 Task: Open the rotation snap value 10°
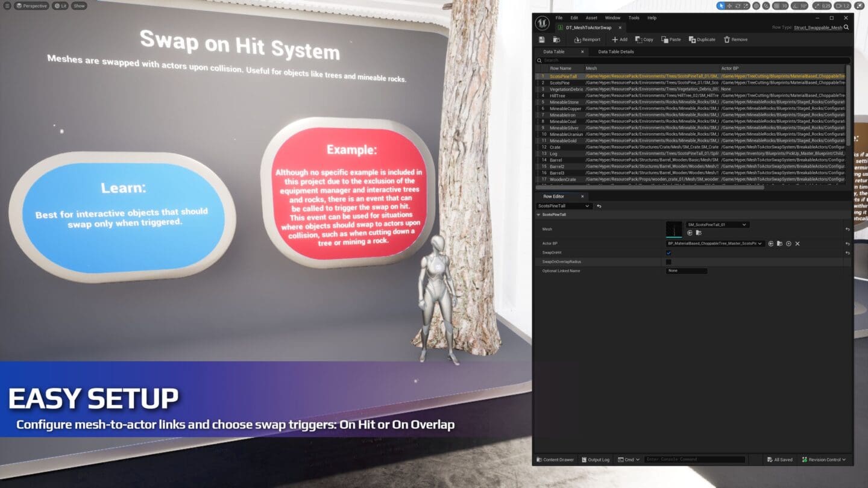[804, 5]
